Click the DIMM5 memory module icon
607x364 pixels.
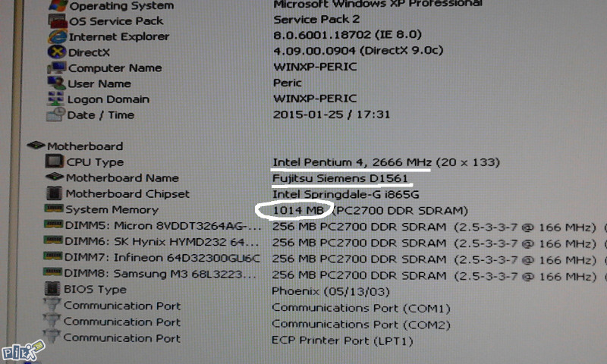pos(53,224)
